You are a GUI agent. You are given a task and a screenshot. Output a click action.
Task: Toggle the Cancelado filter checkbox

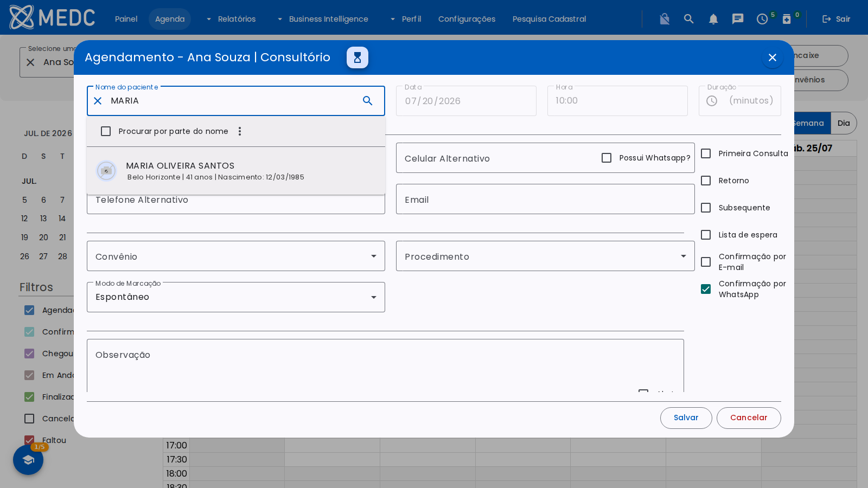tap(29, 419)
